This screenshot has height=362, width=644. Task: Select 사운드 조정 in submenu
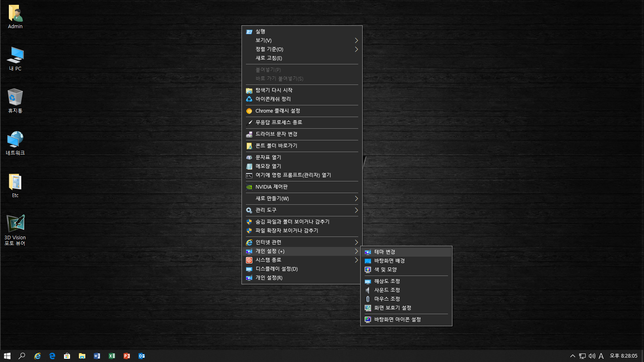(406, 290)
